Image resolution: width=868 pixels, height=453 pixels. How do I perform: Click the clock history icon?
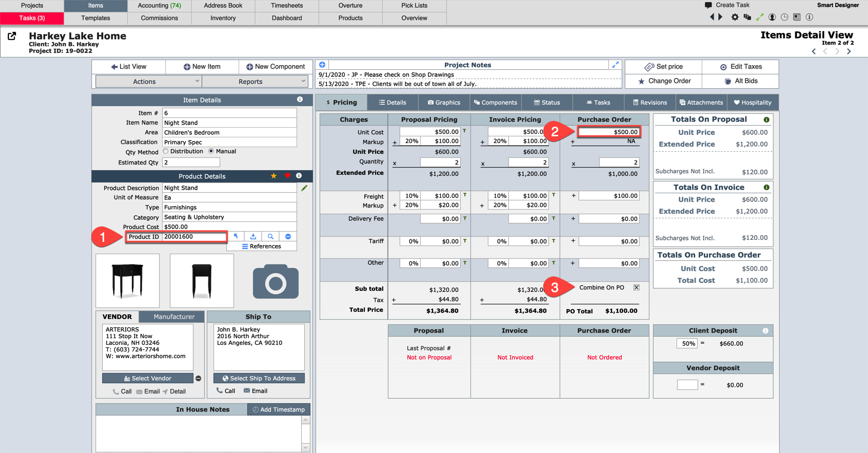(x=784, y=17)
